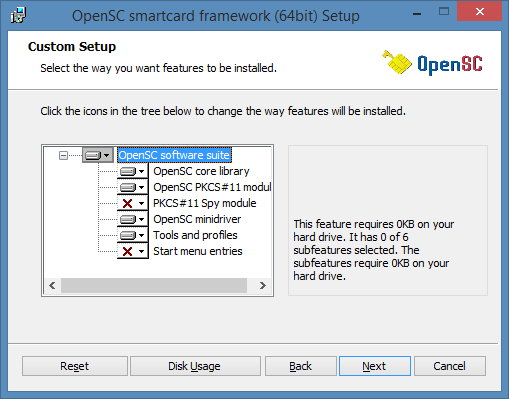
Task: Go Back to the previous step
Action: (301, 366)
